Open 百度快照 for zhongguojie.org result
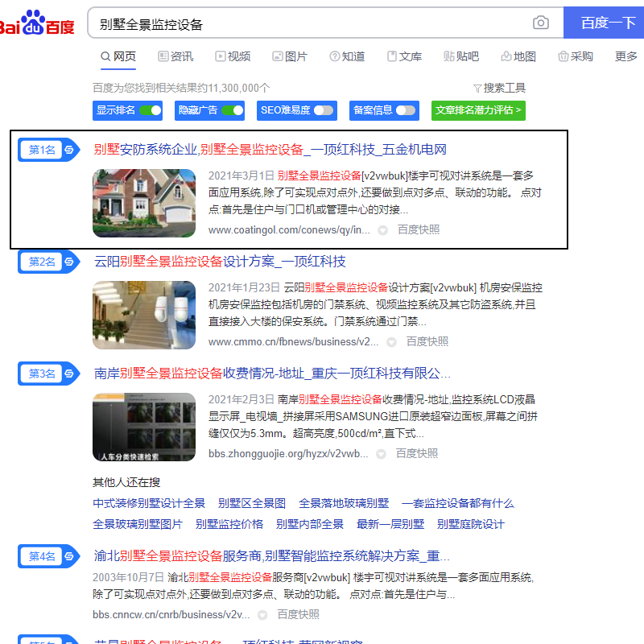Screen dimensions: 644x644 (x=417, y=453)
